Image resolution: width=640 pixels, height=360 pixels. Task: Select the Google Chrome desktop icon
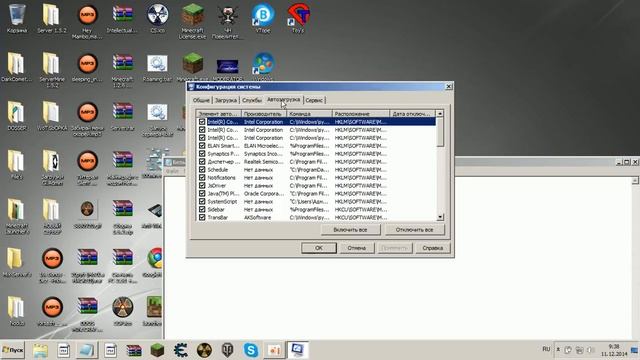pos(154,262)
